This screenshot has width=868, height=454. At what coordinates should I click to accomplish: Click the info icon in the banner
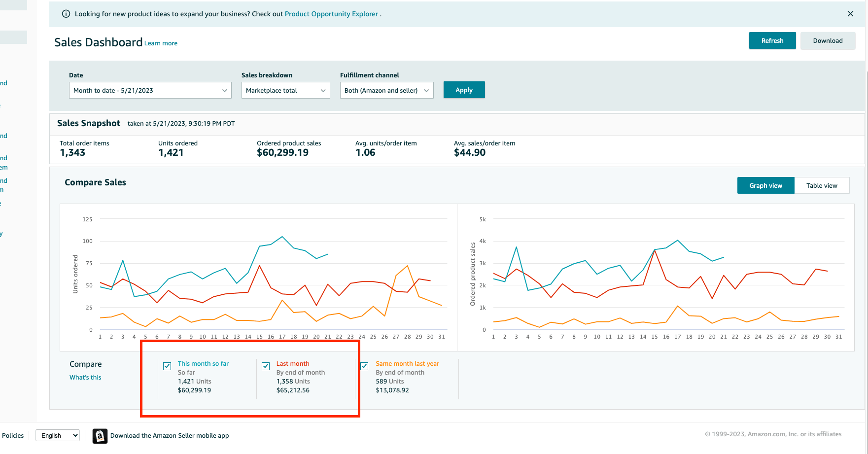pos(66,14)
